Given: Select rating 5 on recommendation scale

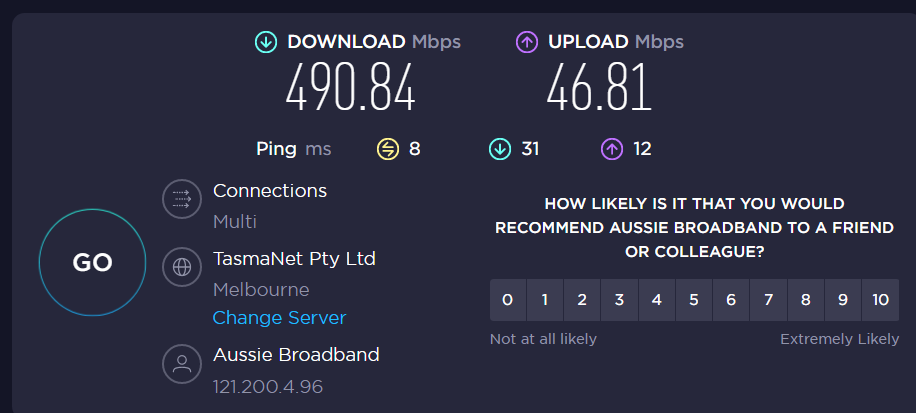Looking at the screenshot, I should [694, 300].
